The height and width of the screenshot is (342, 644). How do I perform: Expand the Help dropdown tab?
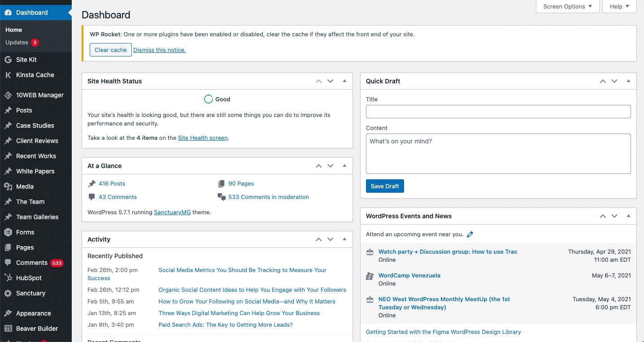(620, 6)
